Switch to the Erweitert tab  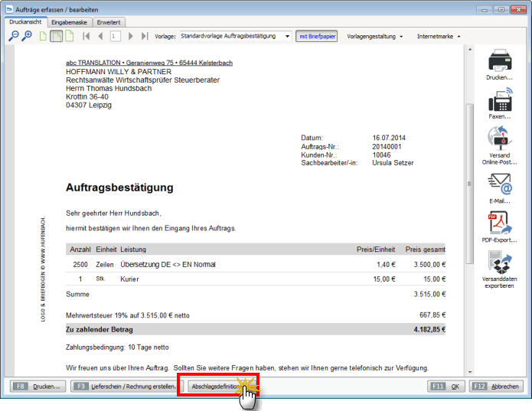(x=108, y=22)
